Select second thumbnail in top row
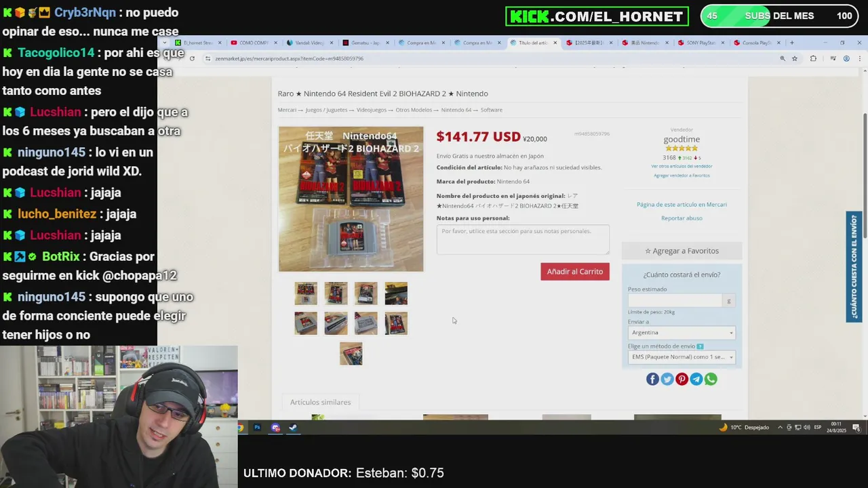 click(x=336, y=293)
